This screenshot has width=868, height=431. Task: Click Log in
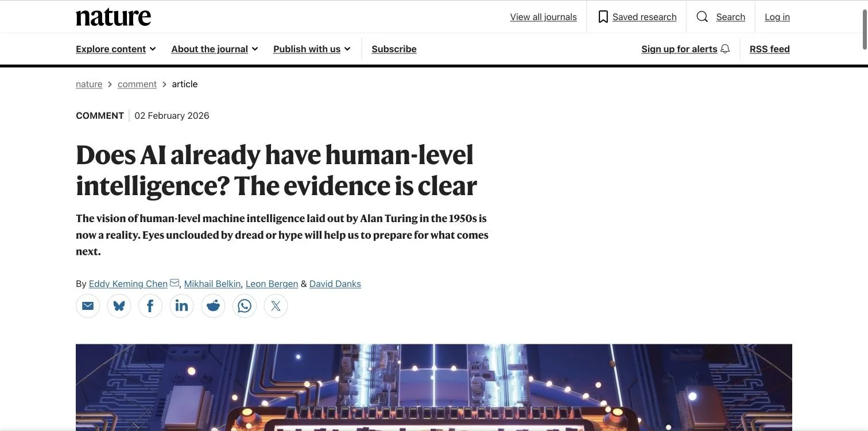click(777, 17)
